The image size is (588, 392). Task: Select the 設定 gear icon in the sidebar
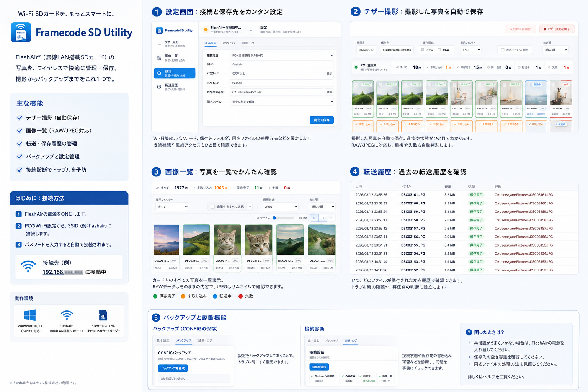pyautogui.click(x=159, y=73)
